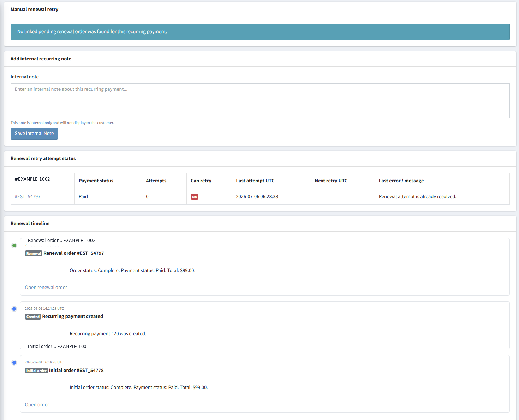Click the gray Renewal badge in timeline
Viewport: 519px width, 420px height.
34,253
